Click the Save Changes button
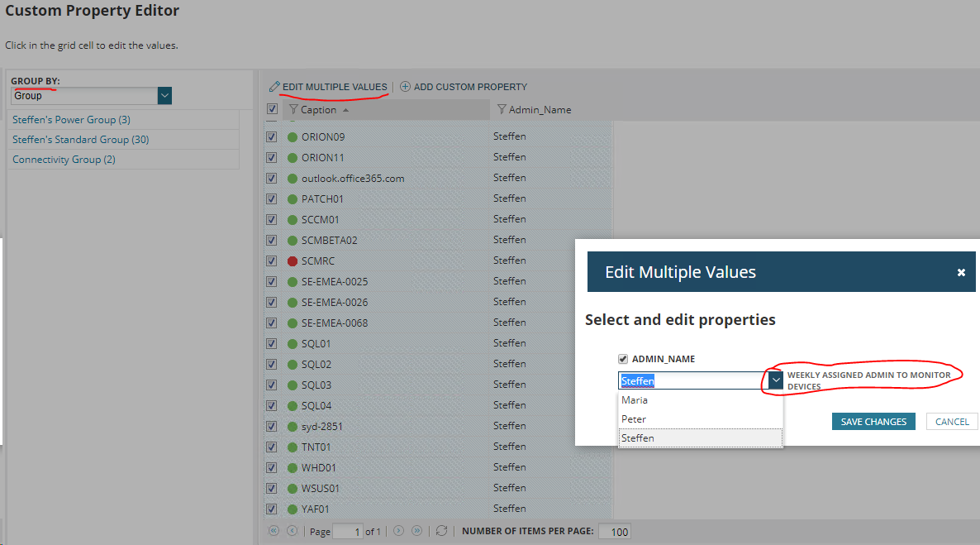 pyautogui.click(x=873, y=422)
